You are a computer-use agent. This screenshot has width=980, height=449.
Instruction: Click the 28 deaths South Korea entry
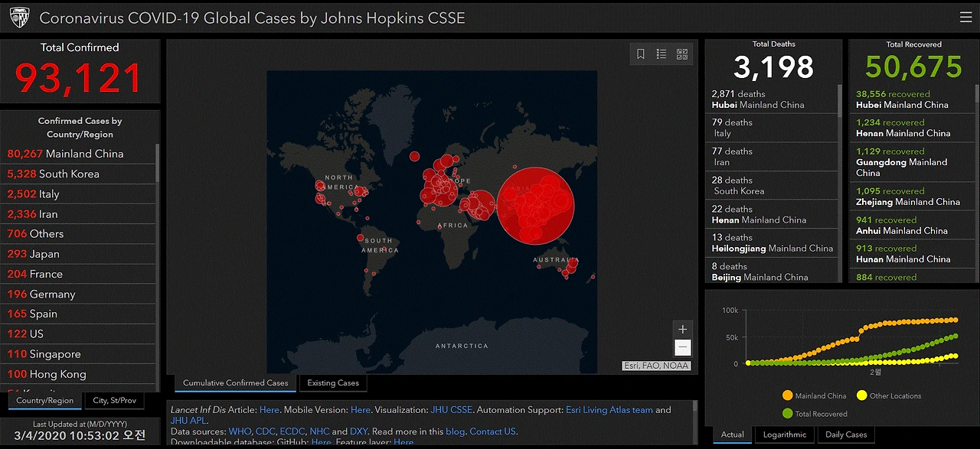click(772, 186)
